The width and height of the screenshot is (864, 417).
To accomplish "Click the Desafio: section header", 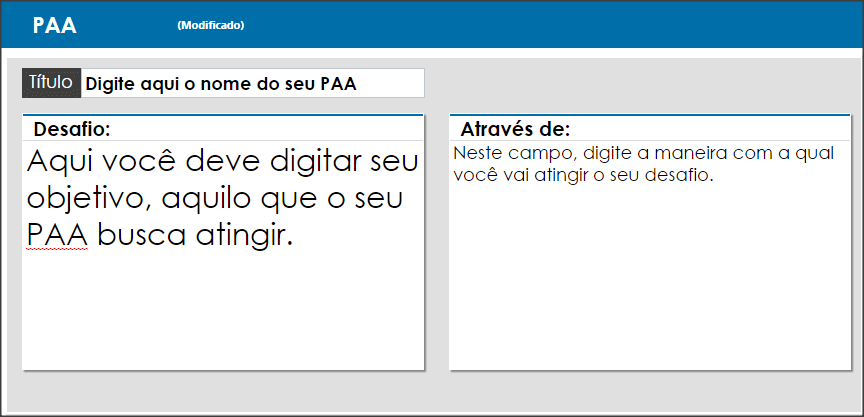I will [x=72, y=129].
